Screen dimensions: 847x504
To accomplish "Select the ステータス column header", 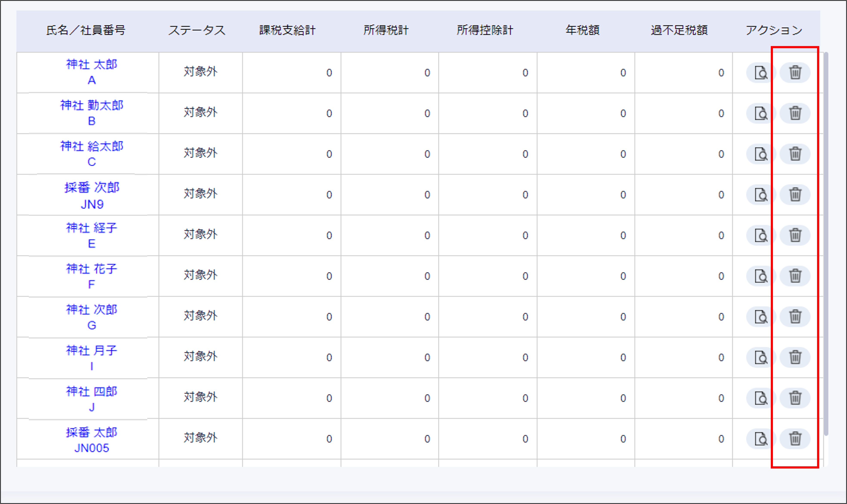I will click(198, 30).
